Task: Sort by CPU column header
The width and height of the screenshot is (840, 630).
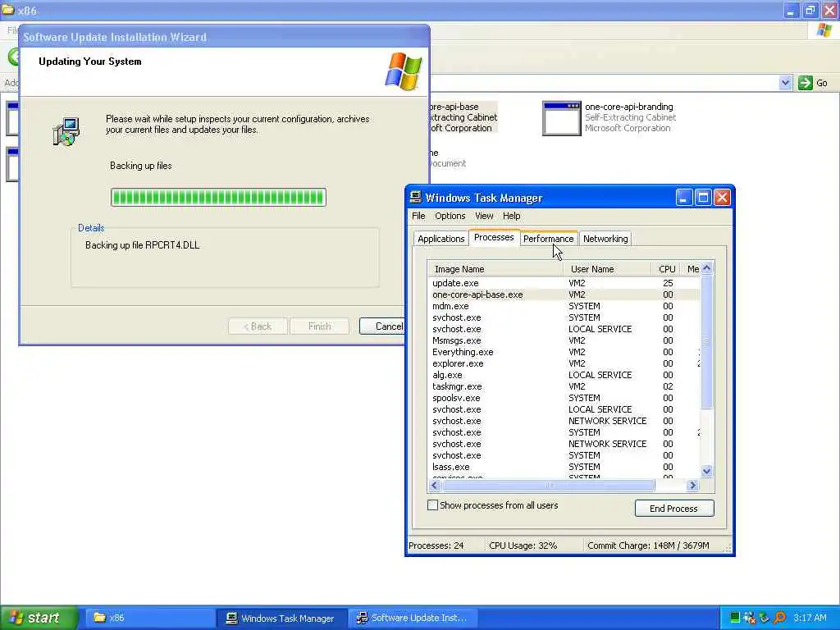Action: coord(667,269)
